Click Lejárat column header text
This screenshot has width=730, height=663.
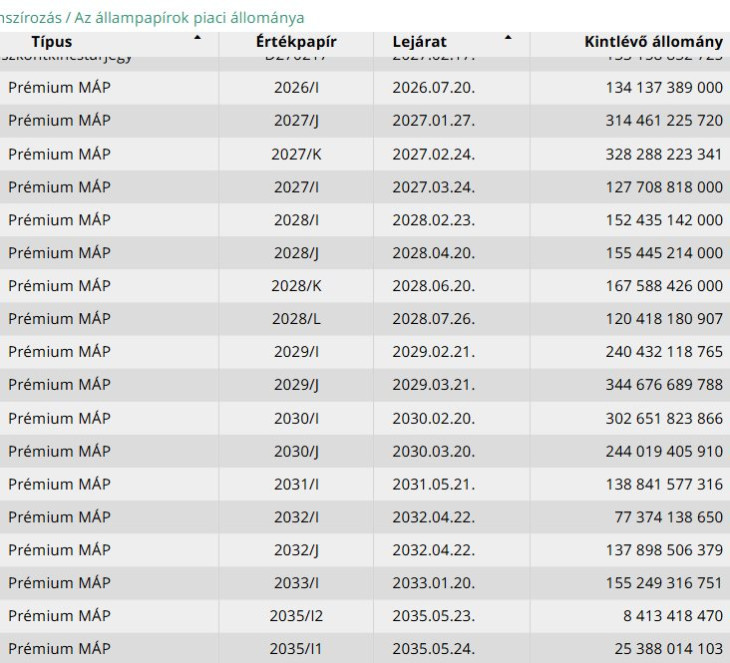click(419, 42)
